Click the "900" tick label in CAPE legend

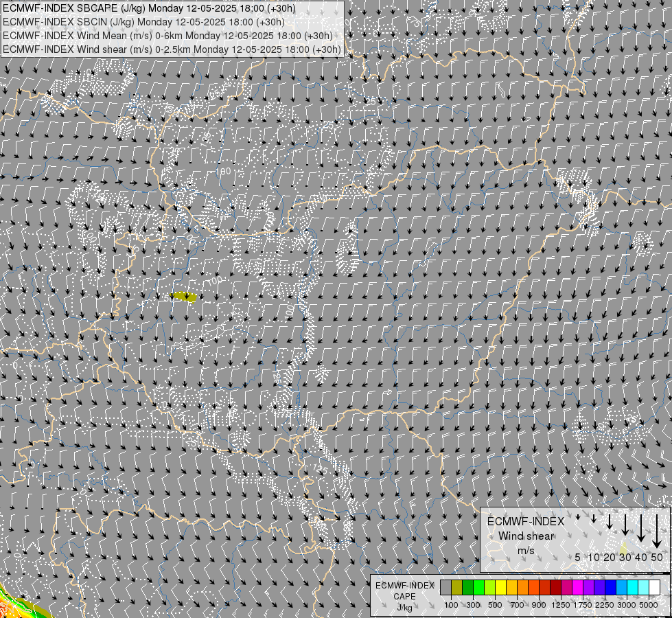[x=539, y=605]
